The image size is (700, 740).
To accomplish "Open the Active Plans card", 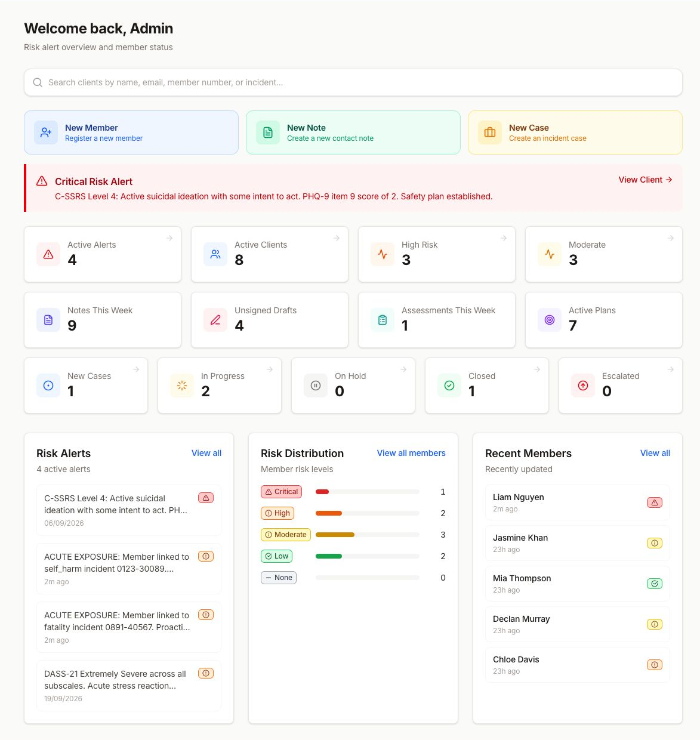I will click(x=604, y=320).
